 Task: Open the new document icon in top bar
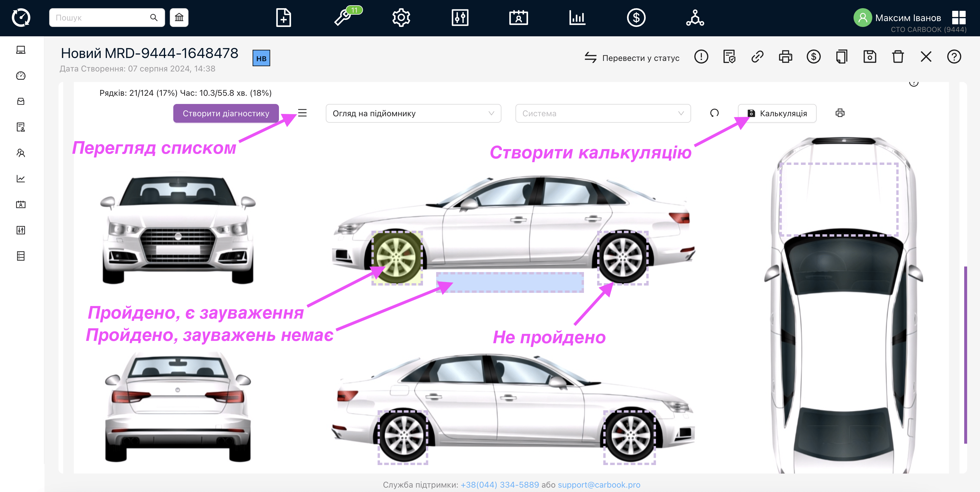(x=283, y=18)
